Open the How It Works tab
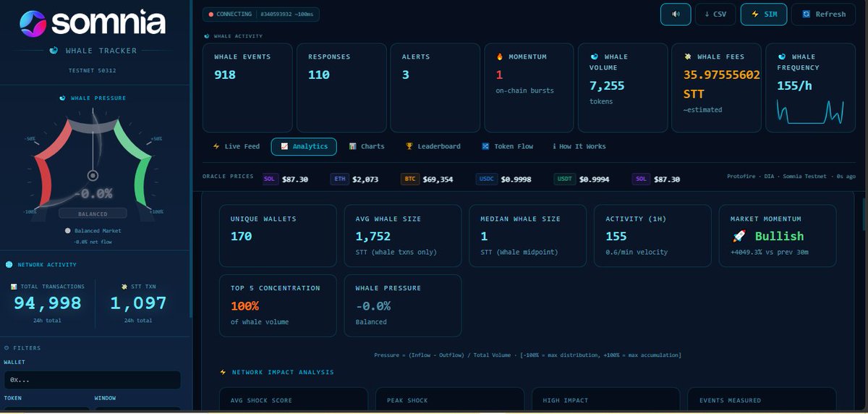This screenshot has height=414, width=868. point(579,146)
